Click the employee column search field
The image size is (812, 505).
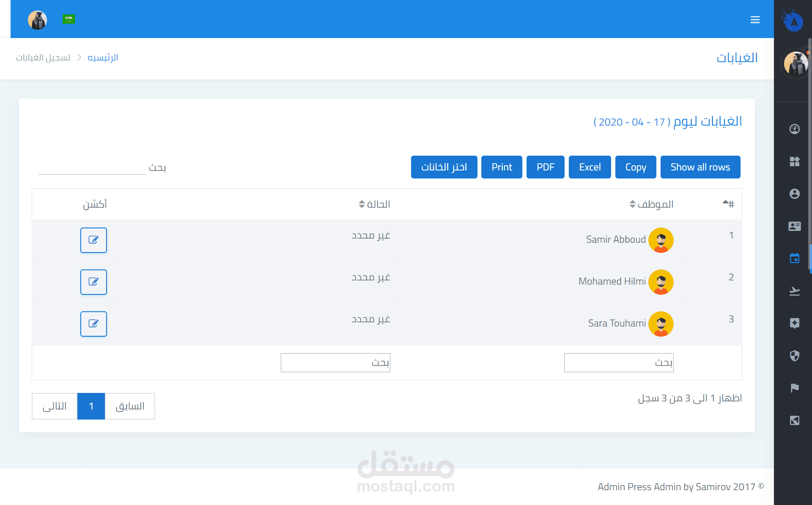[618, 362]
